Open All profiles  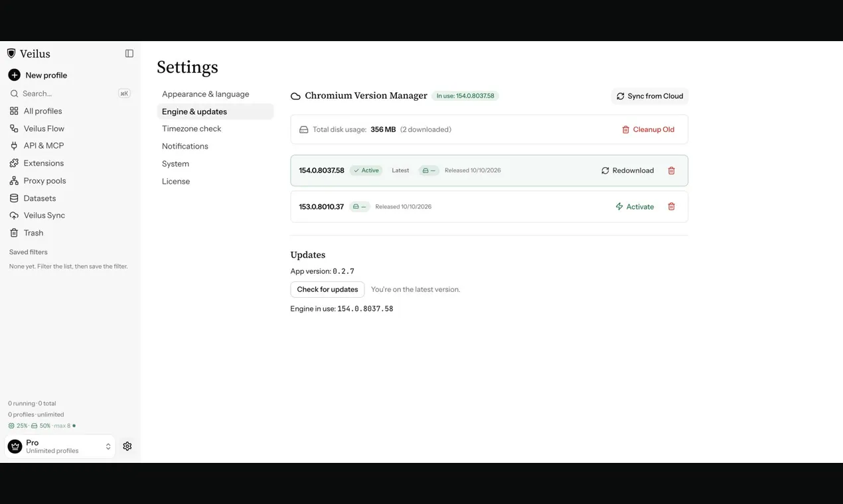pyautogui.click(x=42, y=111)
